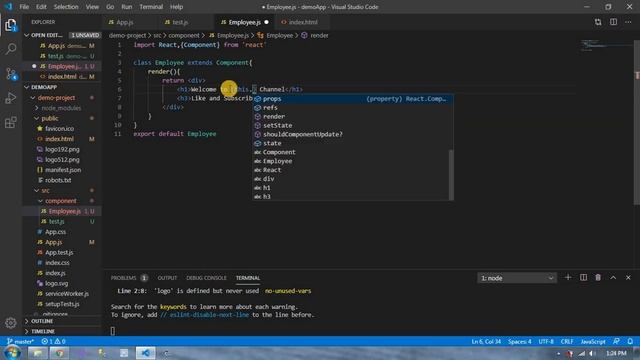Change indentation Spaces: 4 in status bar
Screen dimensions: 640x360
pyautogui.click(x=520, y=341)
